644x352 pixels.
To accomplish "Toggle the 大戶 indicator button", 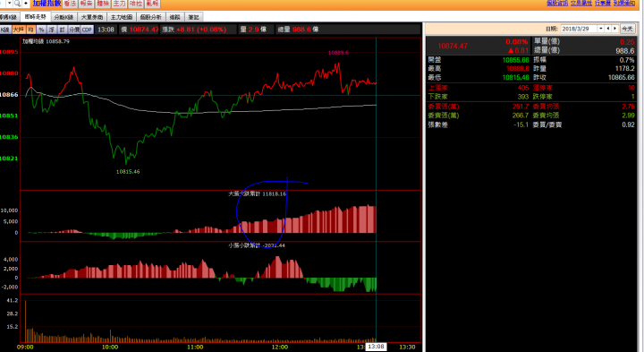I will [19, 30].
